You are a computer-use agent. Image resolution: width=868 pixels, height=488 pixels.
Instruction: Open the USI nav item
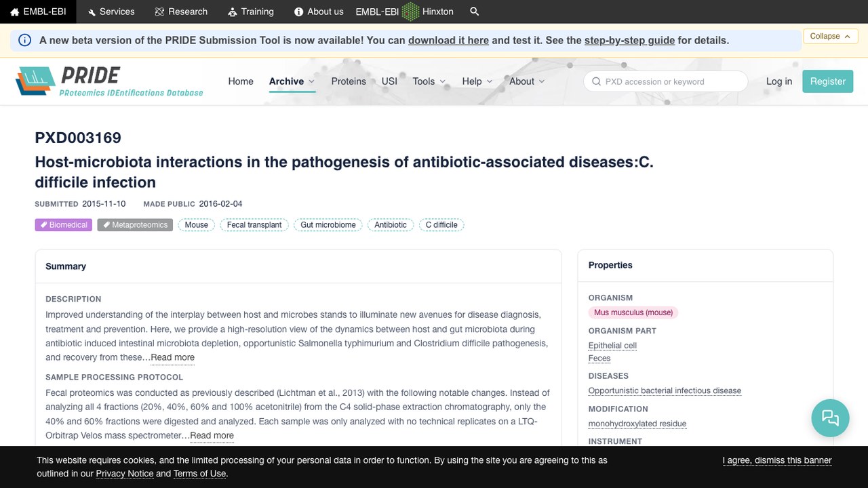pos(389,81)
